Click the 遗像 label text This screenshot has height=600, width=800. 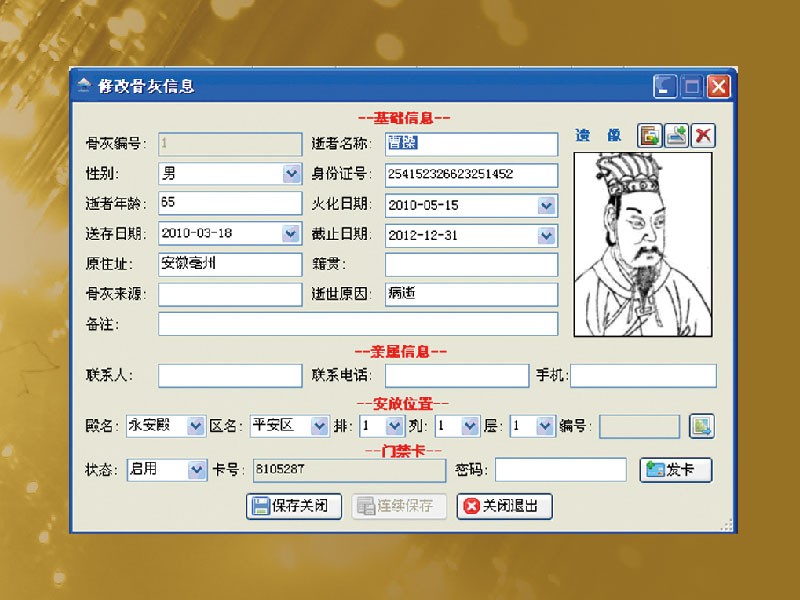click(598, 135)
